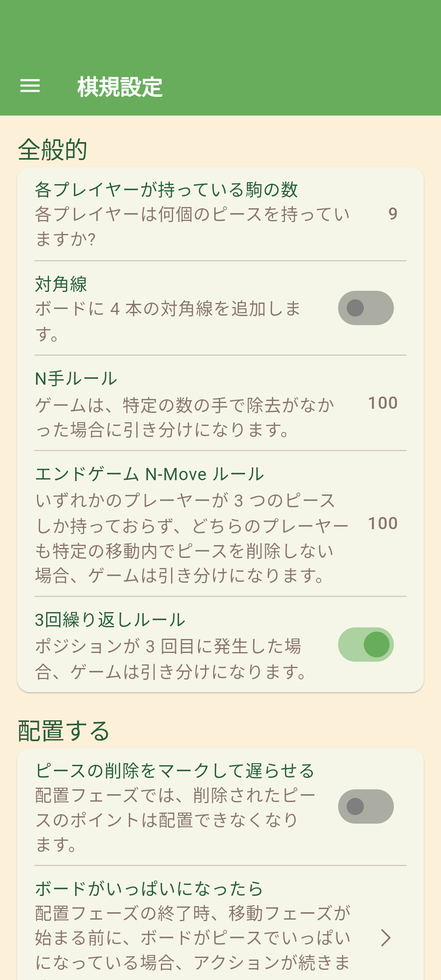The height and width of the screenshot is (980, 441).
Task: Open 各プレイヤーが持っている駒の数 setting
Action: [x=166, y=190]
